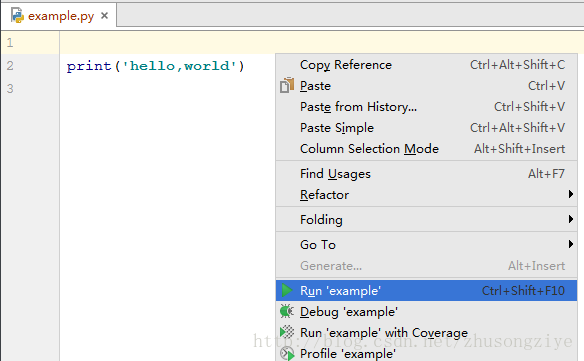Click the Python file icon on example.py tab

tap(17, 16)
